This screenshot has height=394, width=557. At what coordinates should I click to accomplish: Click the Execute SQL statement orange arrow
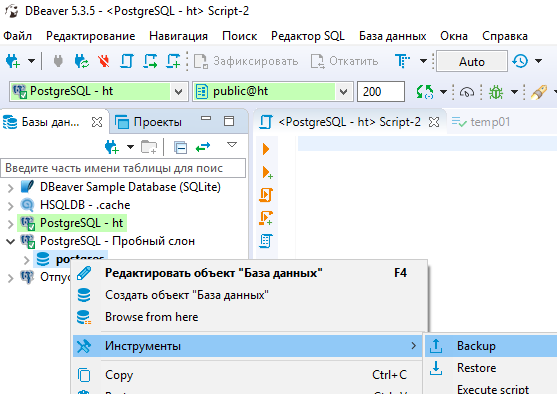(x=266, y=149)
